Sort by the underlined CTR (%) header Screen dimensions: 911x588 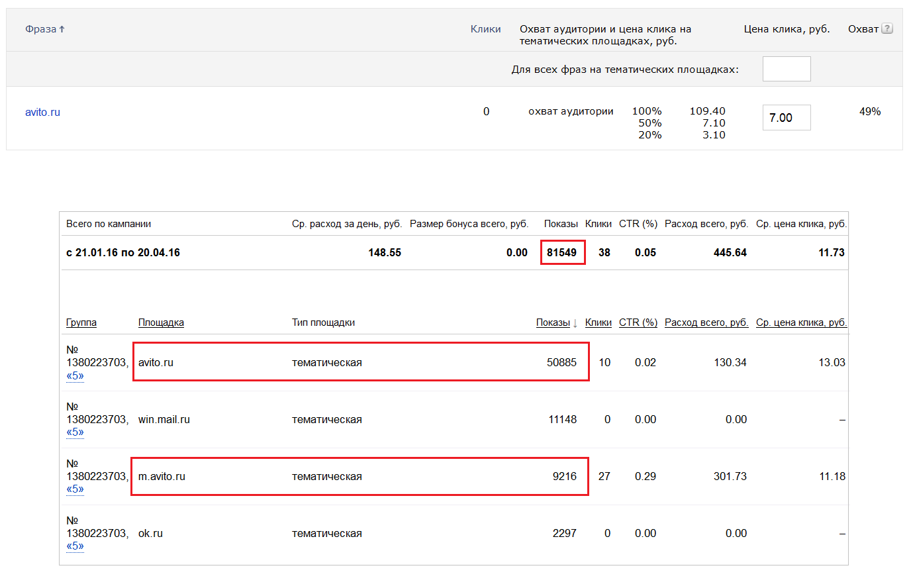(x=638, y=322)
